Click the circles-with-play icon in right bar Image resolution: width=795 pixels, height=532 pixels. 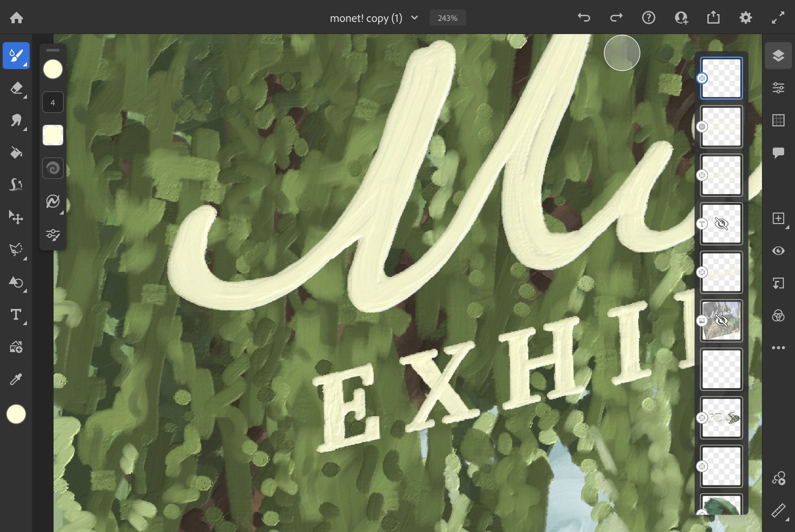pos(778,478)
